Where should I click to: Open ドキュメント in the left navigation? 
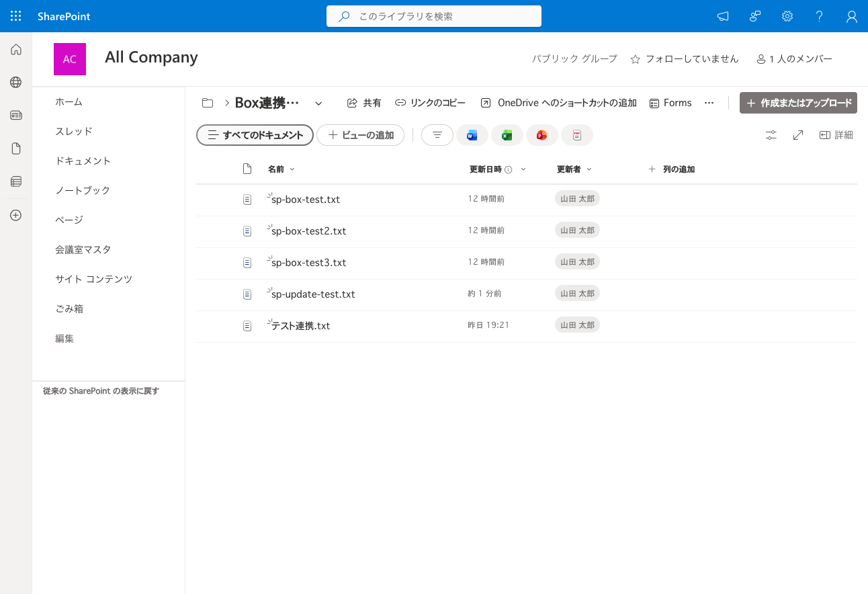point(83,161)
